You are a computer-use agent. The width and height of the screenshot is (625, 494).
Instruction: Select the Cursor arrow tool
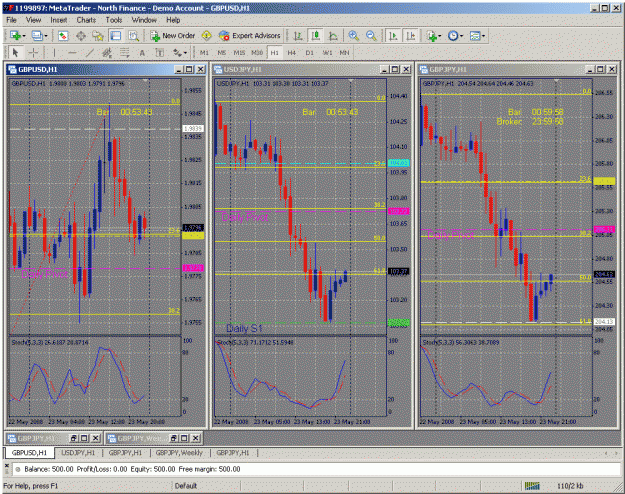point(16,53)
